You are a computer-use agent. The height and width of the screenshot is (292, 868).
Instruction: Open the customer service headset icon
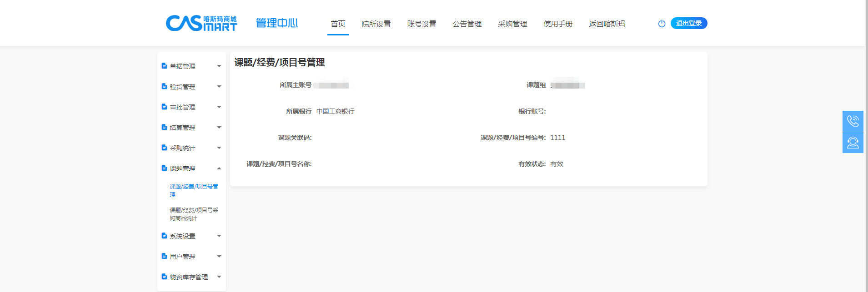[853, 143]
